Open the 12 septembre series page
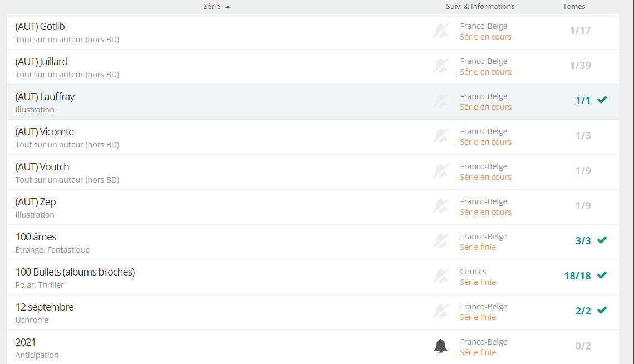 tap(45, 307)
